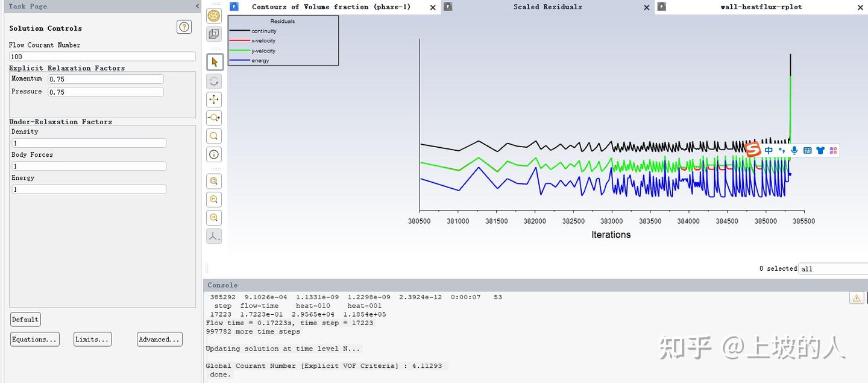The height and width of the screenshot is (383, 868).
Task: Click the Energy under-relaxation field
Action: (x=89, y=189)
